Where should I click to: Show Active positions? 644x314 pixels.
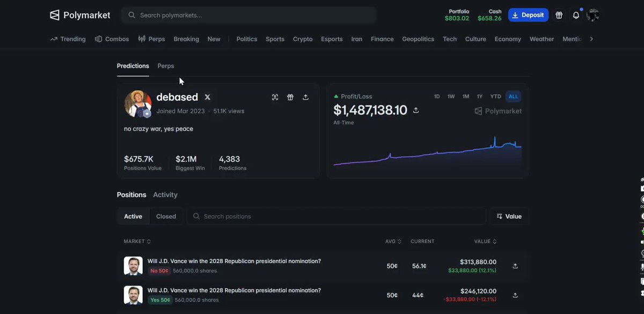tap(133, 216)
